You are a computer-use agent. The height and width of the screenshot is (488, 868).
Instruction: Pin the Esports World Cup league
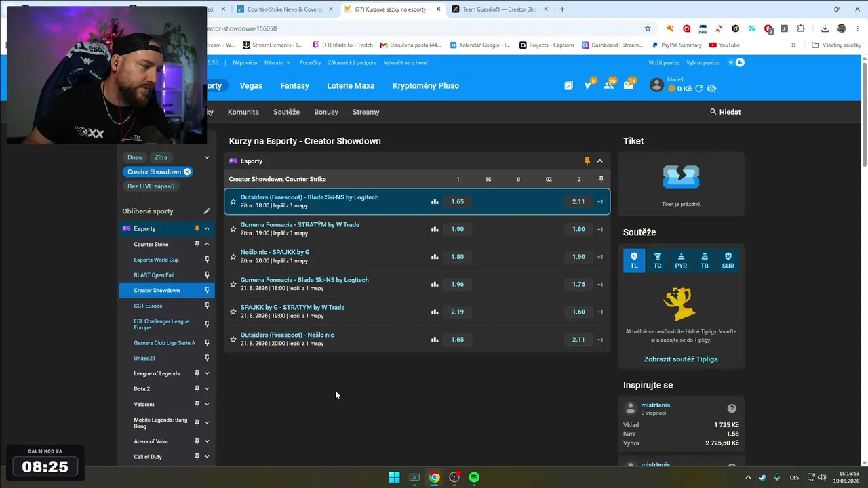tap(207, 260)
